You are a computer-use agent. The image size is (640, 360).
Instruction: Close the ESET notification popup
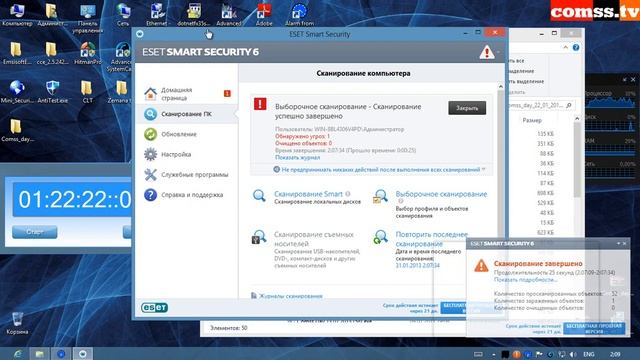624,244
